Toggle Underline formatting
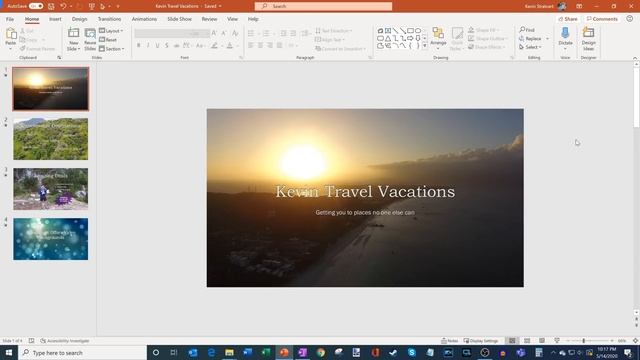Screen dimensions: 640x360 click(x=158, y=46)
